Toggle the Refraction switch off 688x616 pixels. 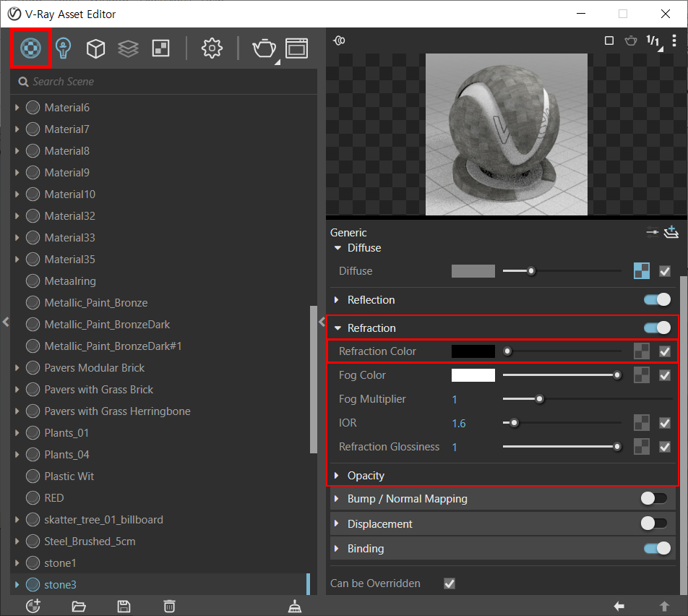point(658,328)
